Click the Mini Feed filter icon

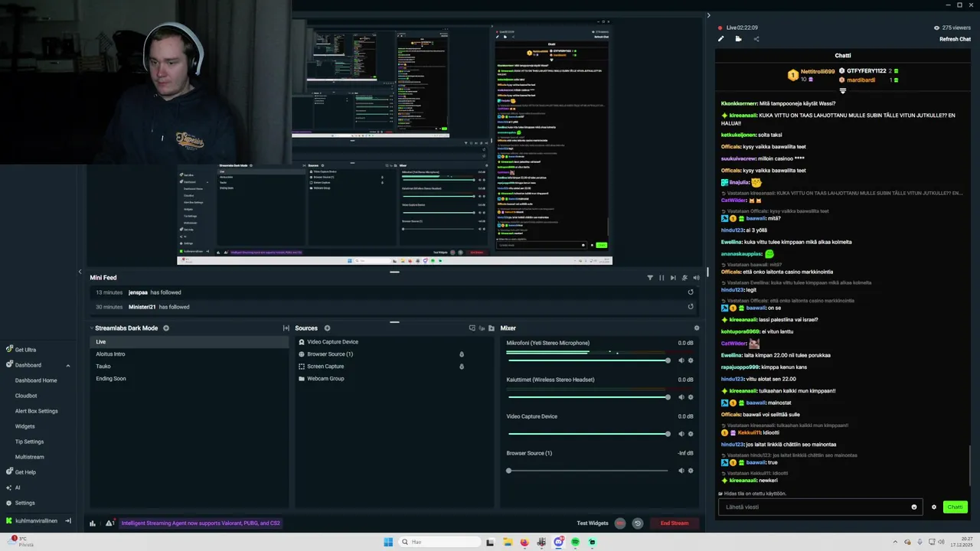[x=650, y=278]
